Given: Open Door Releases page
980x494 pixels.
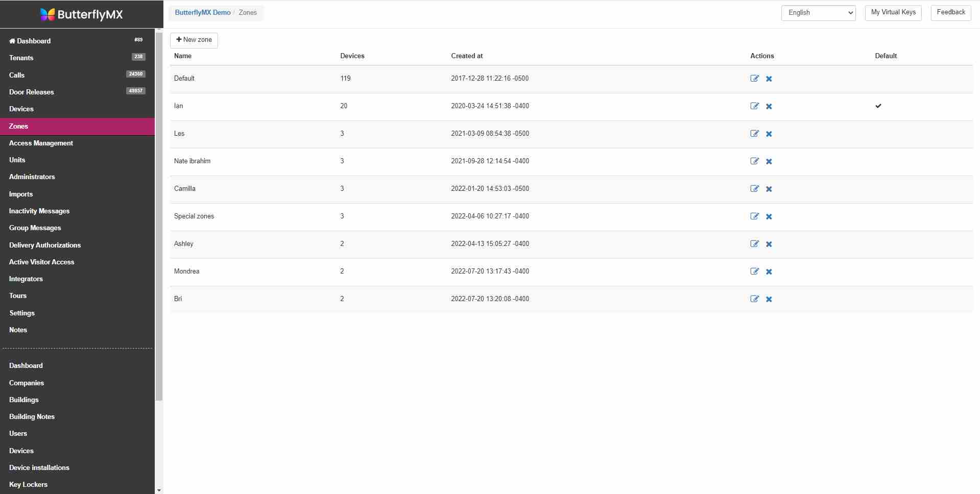Looking at the screenshot, I should [31, 92].
